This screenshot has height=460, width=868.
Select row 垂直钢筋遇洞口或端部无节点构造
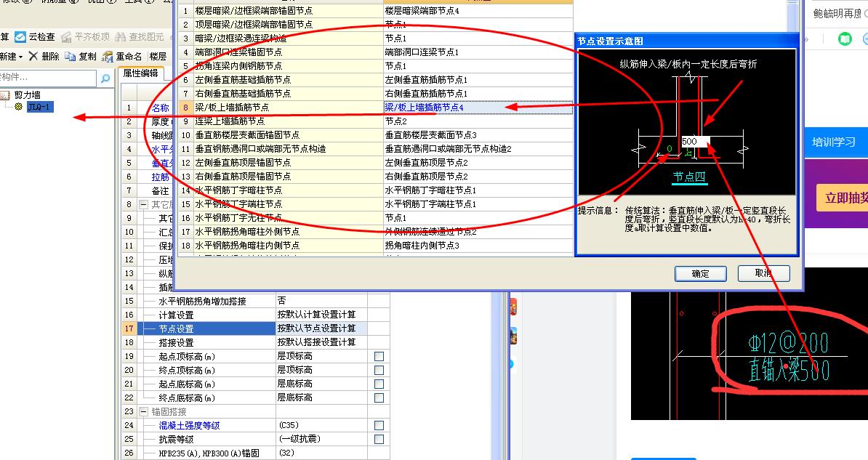coord(288,149)
